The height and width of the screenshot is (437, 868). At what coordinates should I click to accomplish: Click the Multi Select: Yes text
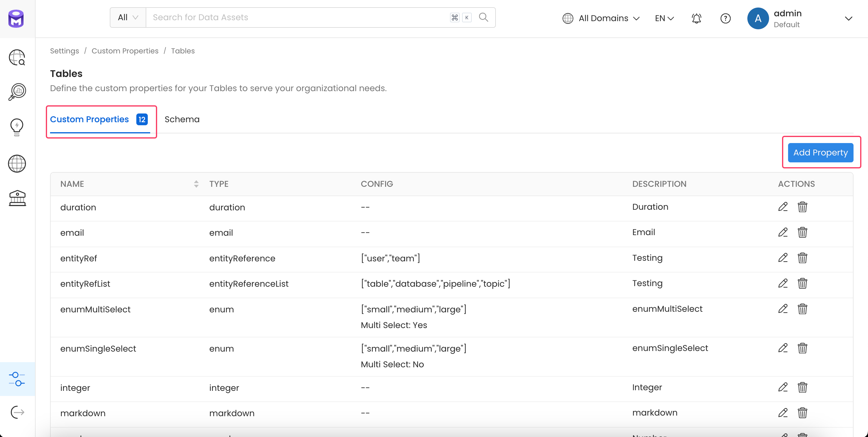click(x=394, y=325)
